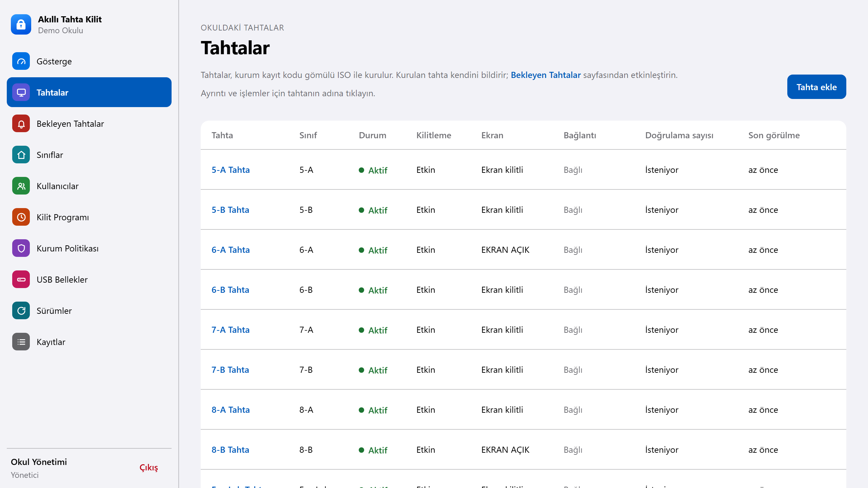The image size is (868, 488).
Task: Open Gösterge dashboard gauge icon
Action: tap(21, 61)
